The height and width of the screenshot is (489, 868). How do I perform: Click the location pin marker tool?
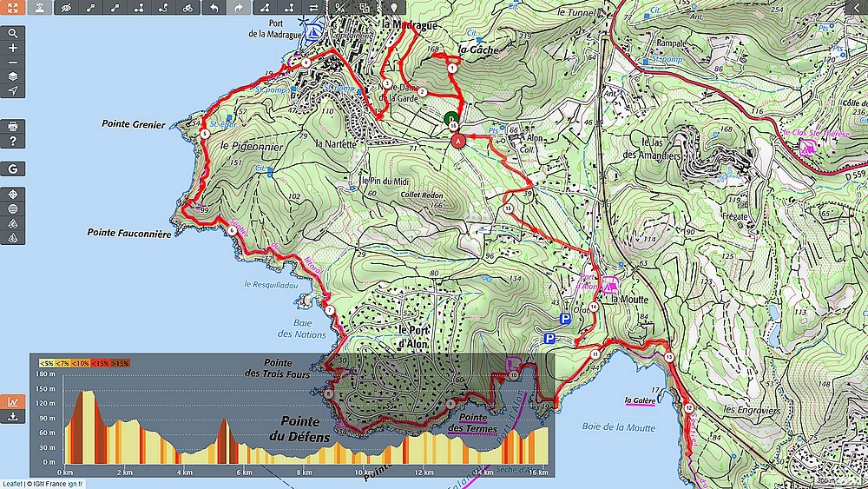(x=393, y=8)
